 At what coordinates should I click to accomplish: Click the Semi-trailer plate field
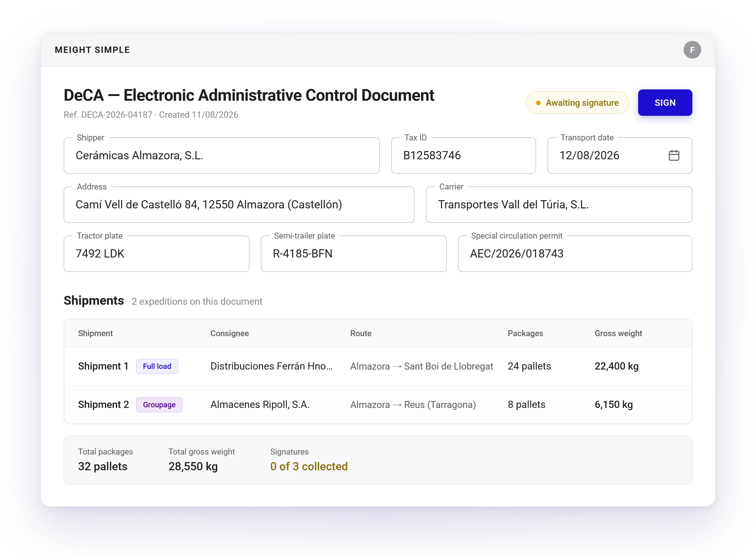(353, 254)
